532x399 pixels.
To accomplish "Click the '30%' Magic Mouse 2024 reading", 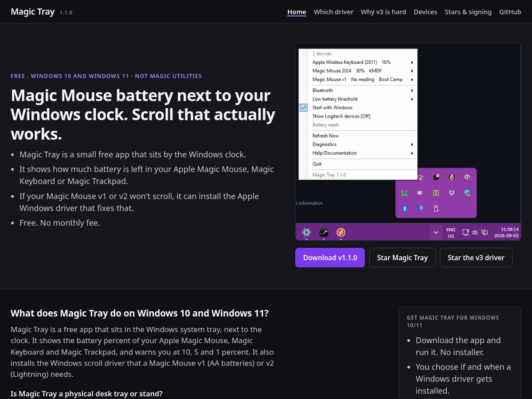I will (x=360, y=71).
